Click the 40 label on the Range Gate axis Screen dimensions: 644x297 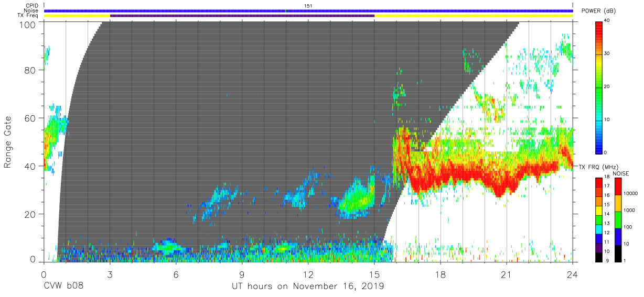coord(30,166)
